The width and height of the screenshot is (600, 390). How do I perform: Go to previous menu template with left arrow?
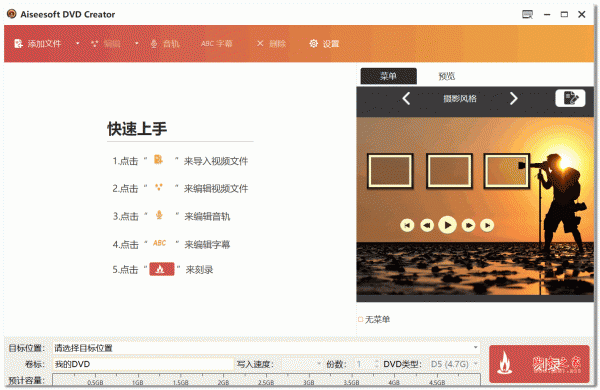click(406, 99)
